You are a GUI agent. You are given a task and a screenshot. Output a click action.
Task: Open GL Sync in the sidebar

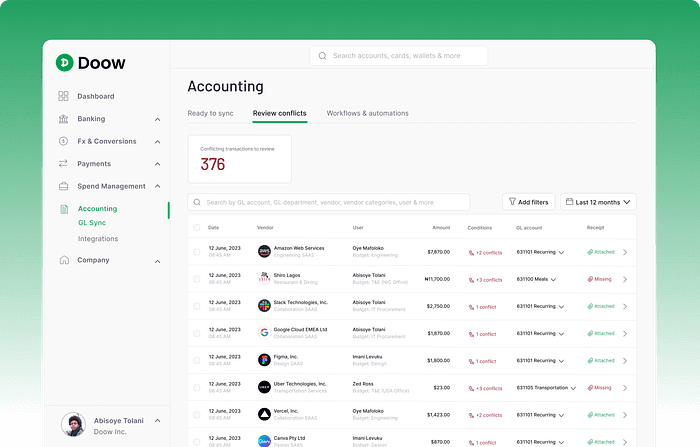tap(92, 222)
